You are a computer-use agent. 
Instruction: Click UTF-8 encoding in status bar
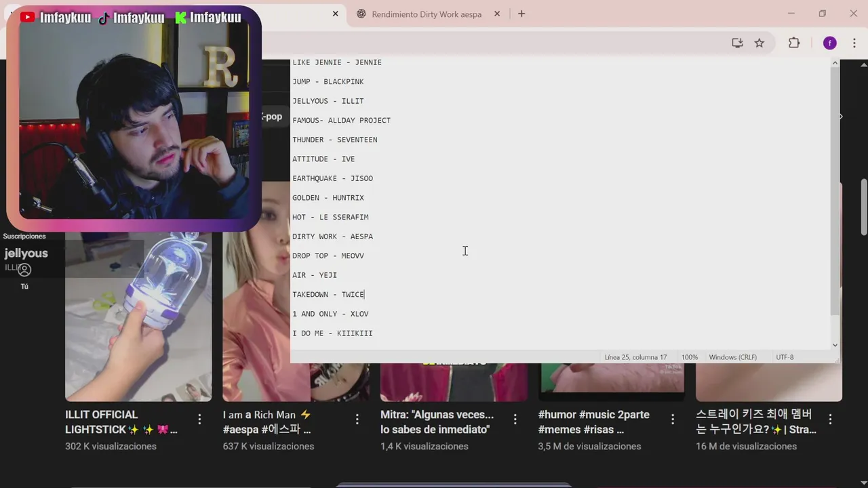point(785,357)
